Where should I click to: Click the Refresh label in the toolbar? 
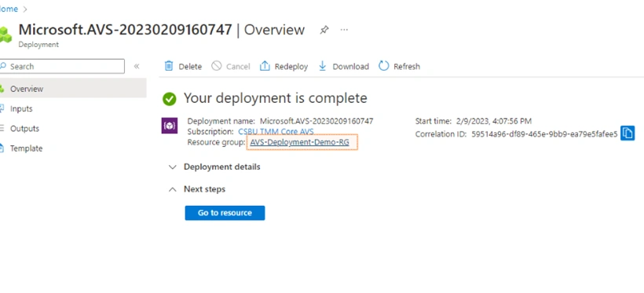(x=407, y=67)
